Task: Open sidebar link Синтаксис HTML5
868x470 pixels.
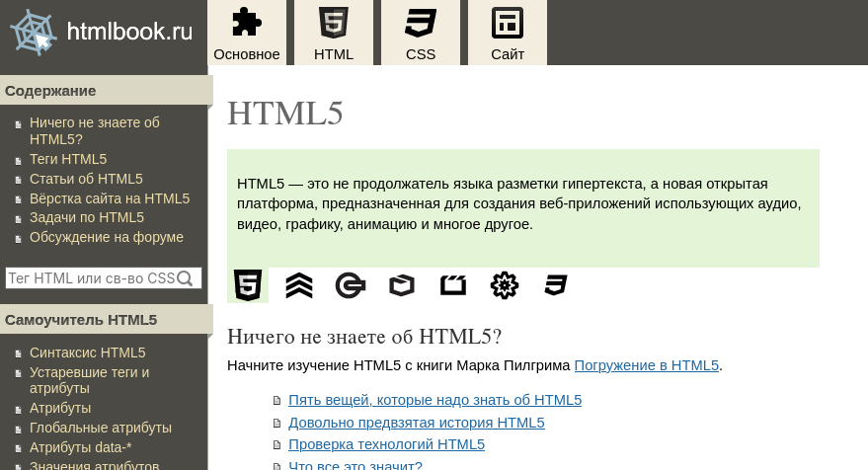Action: click(88, 352)
